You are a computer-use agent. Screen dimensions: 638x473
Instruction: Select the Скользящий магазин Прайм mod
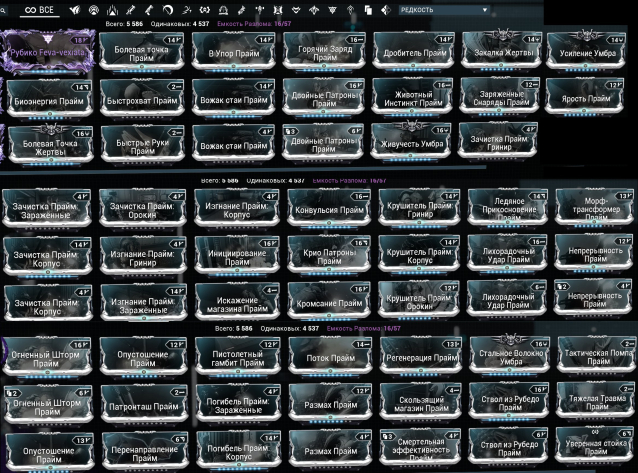(421, 402)
